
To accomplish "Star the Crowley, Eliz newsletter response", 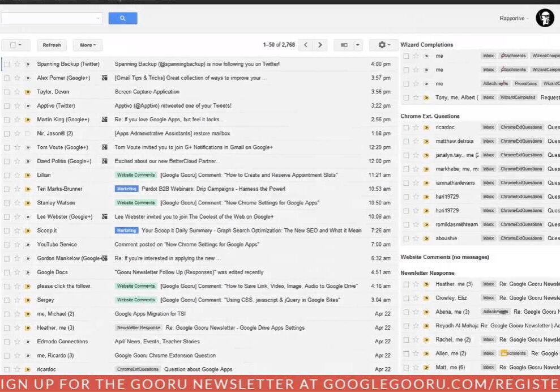I will 416,298.
